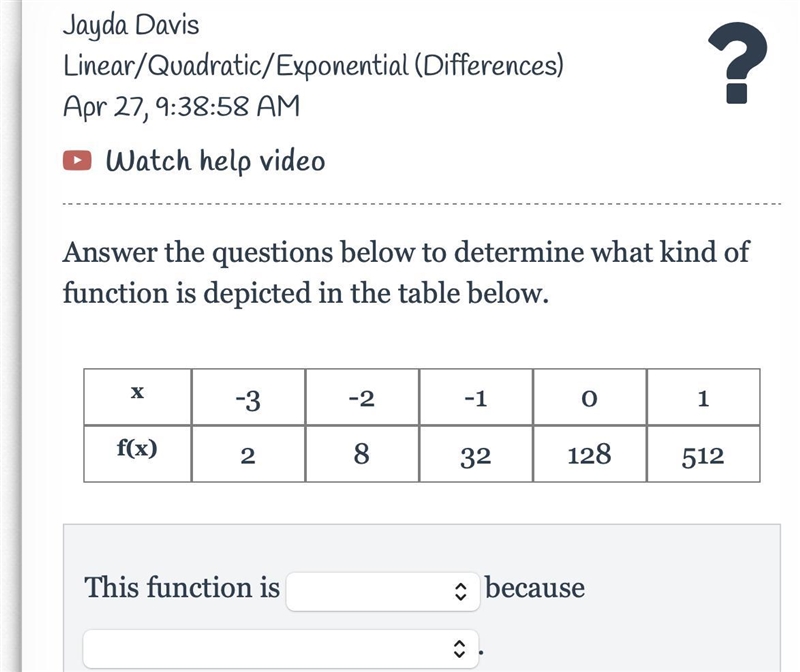Open the Watch help video link
The image size is (800, 672).
[215, 161]
